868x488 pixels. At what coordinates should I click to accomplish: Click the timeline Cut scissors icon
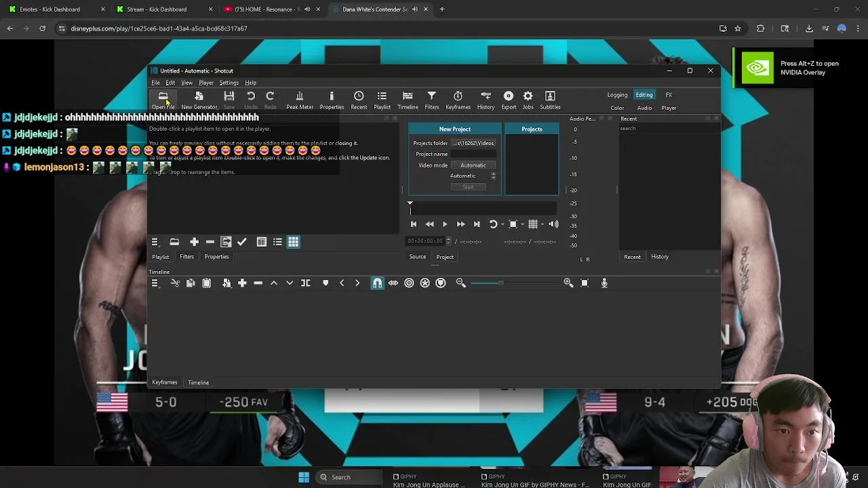coord(174,283)
